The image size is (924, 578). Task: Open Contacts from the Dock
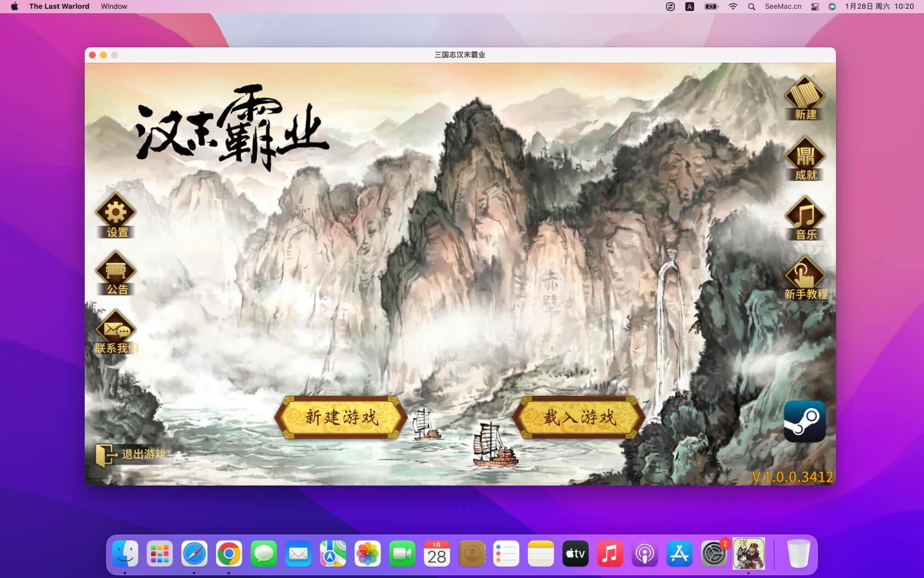pyautogui.click(x=471, y=554)
